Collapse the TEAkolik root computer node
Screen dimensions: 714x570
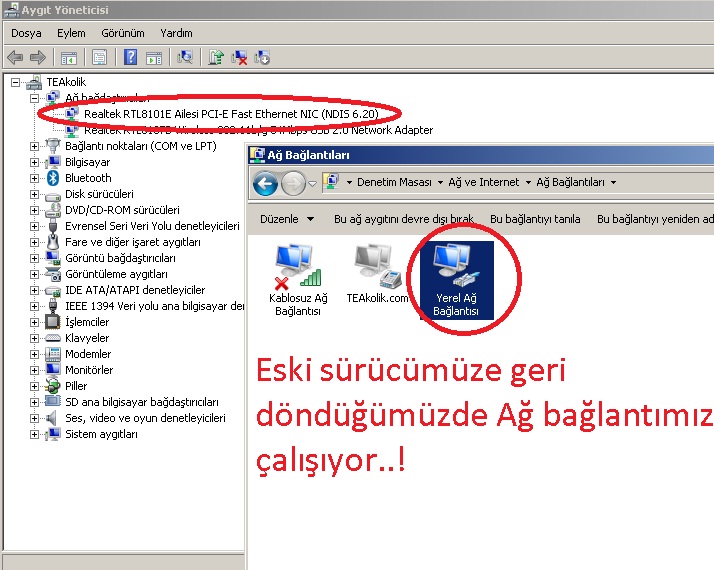coord(16,82)
